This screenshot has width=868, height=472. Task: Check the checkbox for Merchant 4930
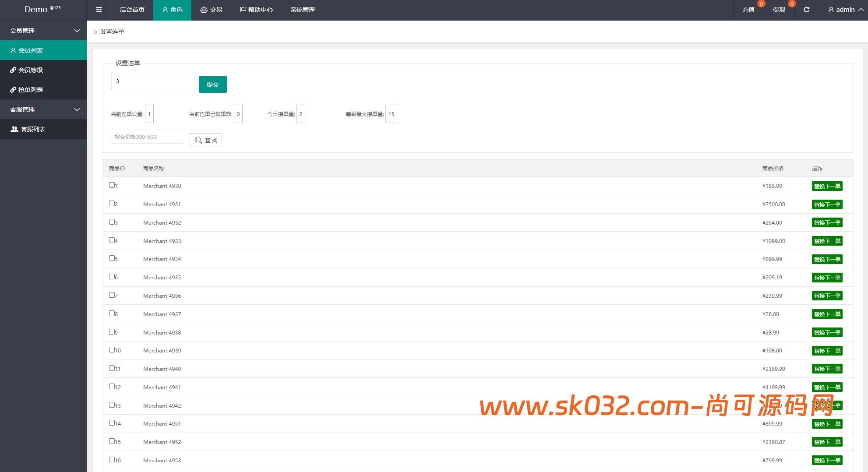point(112,185)
